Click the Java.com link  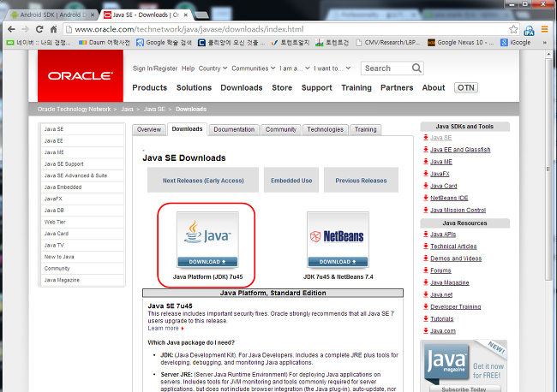click(x=443, y=330)
